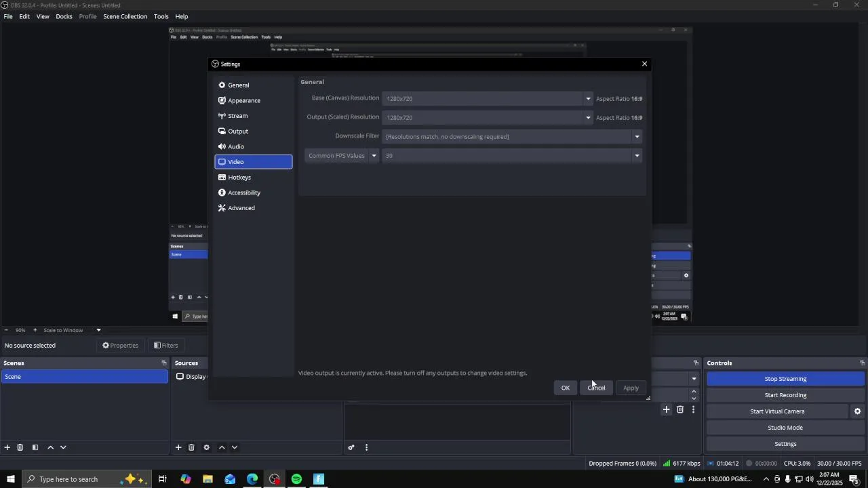This screenshot has width=868, height=488.
Task: Dismiss the dialog with the Cancel button
Action: [597, 388]
